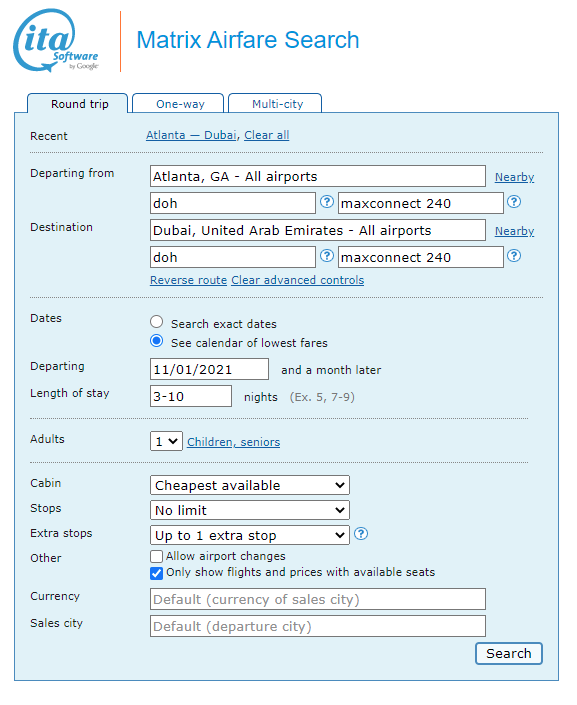Uncheck Only show flights with available seats
The height and width of the screenshot is (705, 577).
pyautogui.click(x=157, y=573)
